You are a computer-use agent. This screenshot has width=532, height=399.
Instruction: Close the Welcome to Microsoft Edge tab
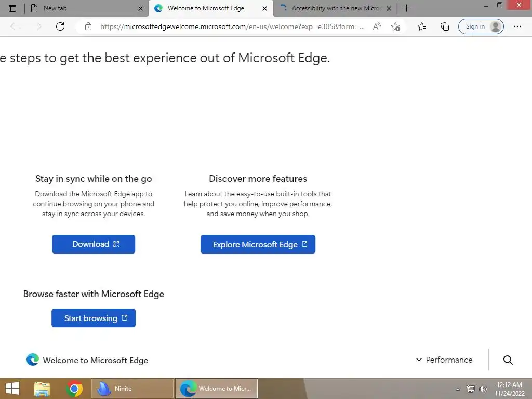264,8
